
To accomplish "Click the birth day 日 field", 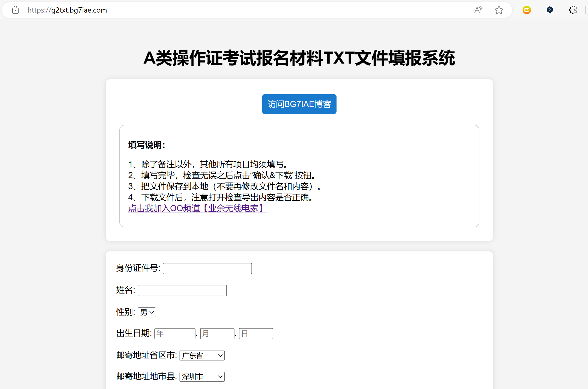I will (x=256, y=334).
